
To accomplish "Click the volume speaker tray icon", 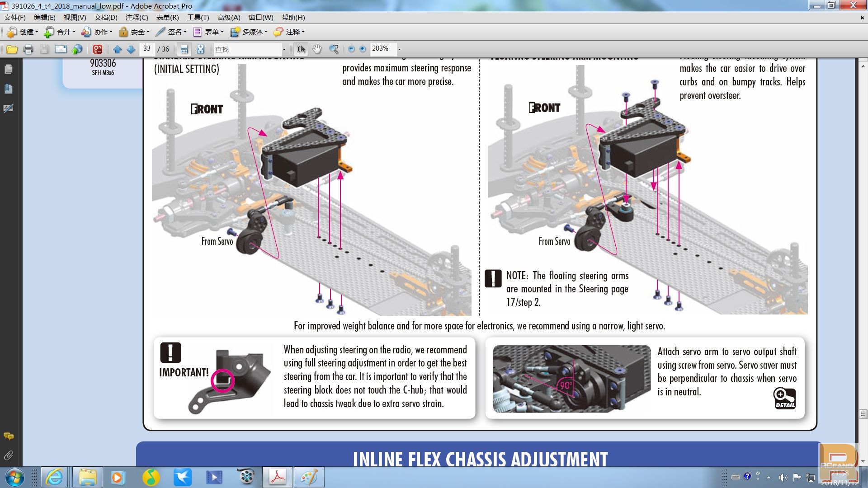I will click(783, 477).
